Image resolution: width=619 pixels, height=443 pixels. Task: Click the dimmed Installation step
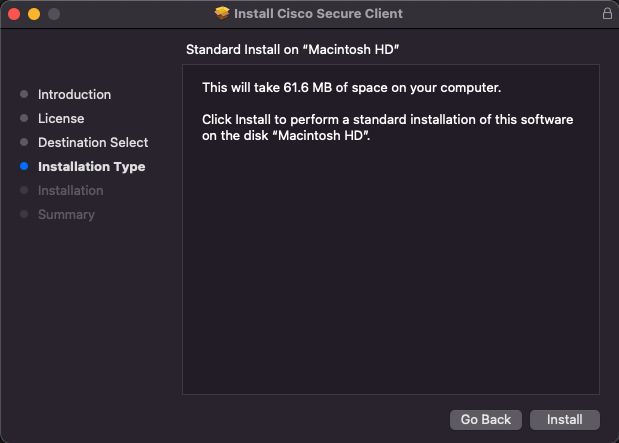[70, 191]
